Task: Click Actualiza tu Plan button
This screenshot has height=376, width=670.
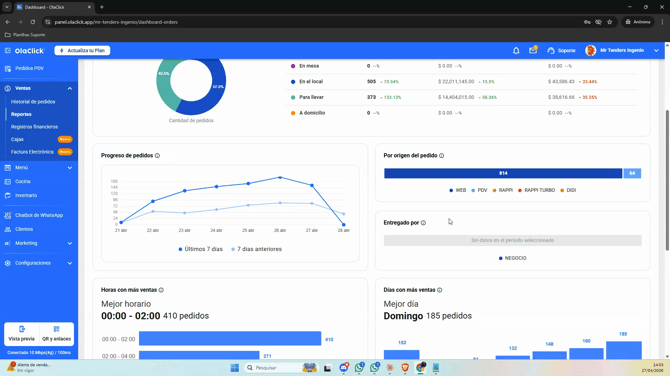Action: (82, 50)
